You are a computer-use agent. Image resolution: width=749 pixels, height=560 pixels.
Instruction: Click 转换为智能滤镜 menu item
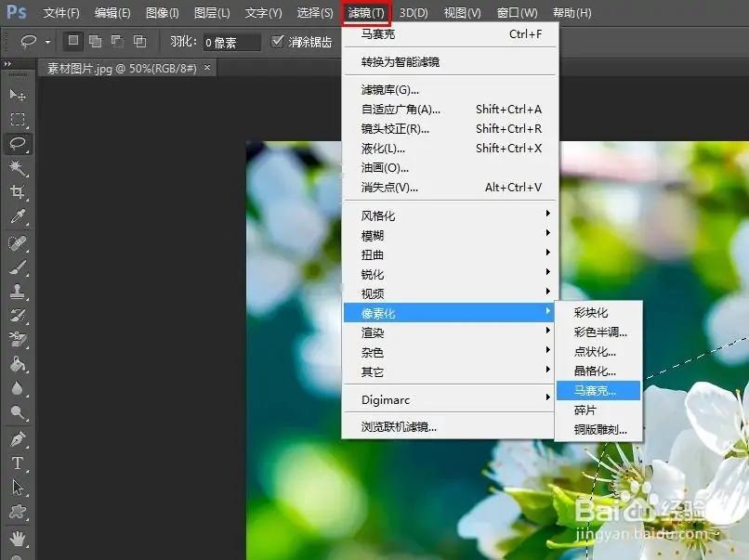tap(449, 61)
